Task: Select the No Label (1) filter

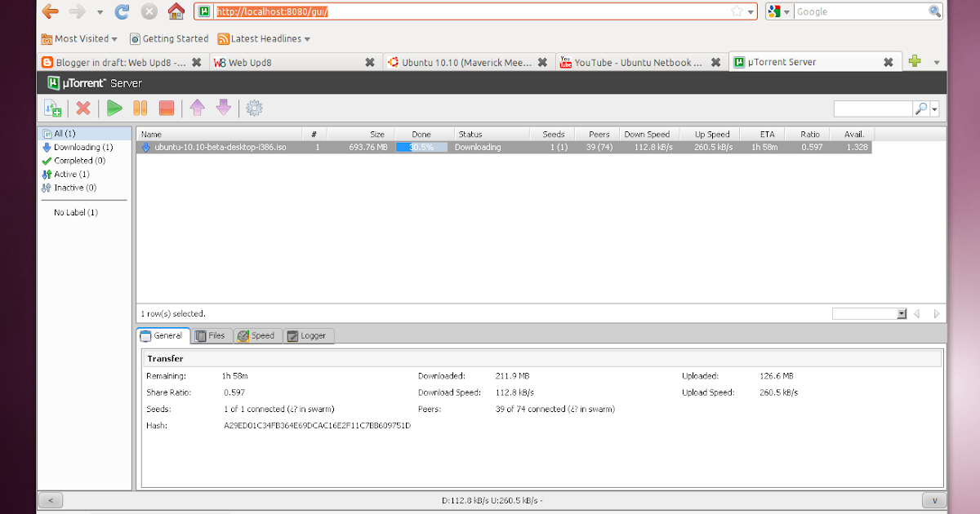Action: (76, 212)
